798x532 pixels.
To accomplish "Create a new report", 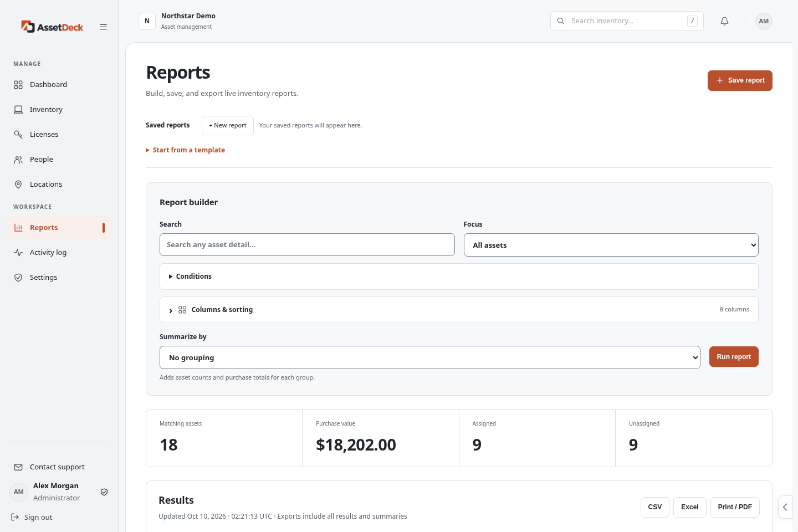I will (228, 125).
